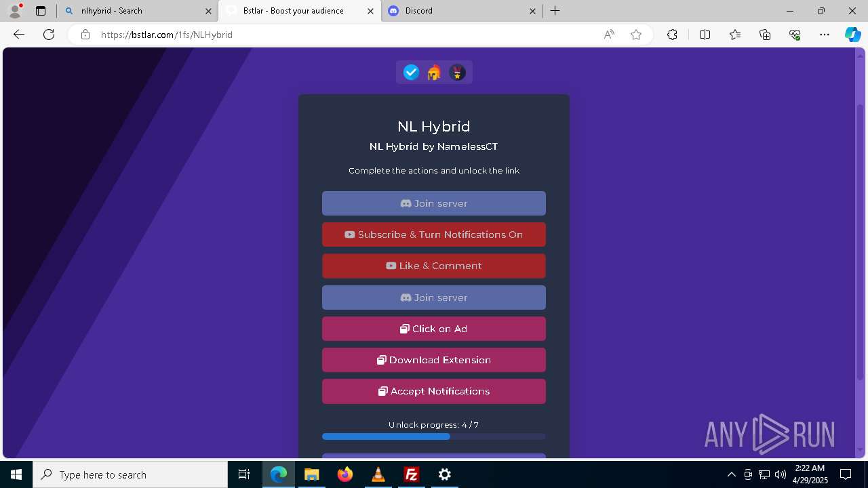The width and height of the screenshot is (868, 488).
Task: Refresh the Bstlar page
Action: point(49,35)
